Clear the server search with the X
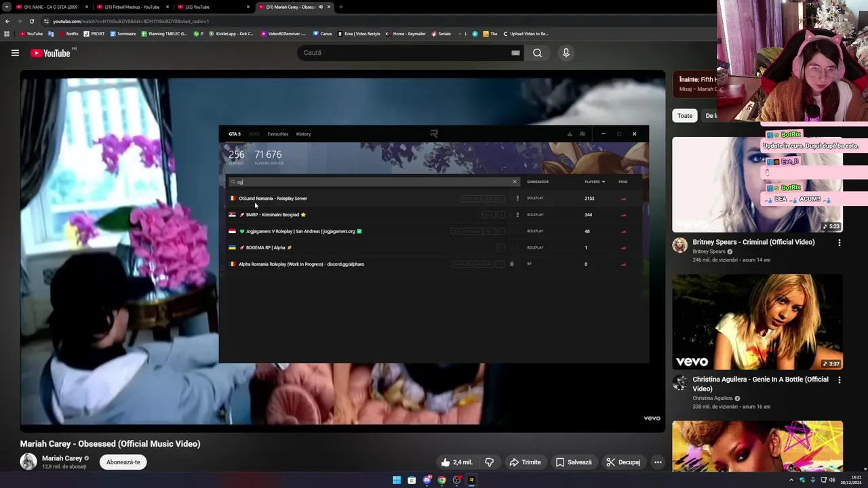 click(515, 182)
